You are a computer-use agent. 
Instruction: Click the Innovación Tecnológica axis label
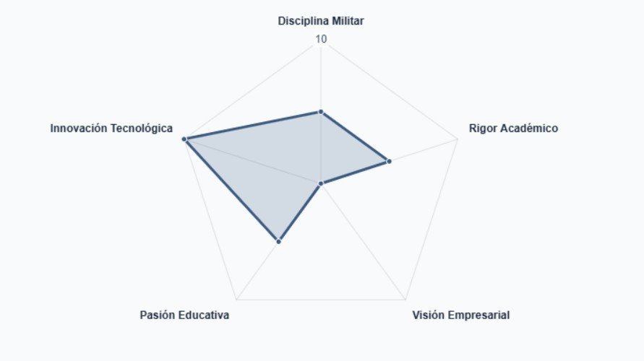coord(111,129)
